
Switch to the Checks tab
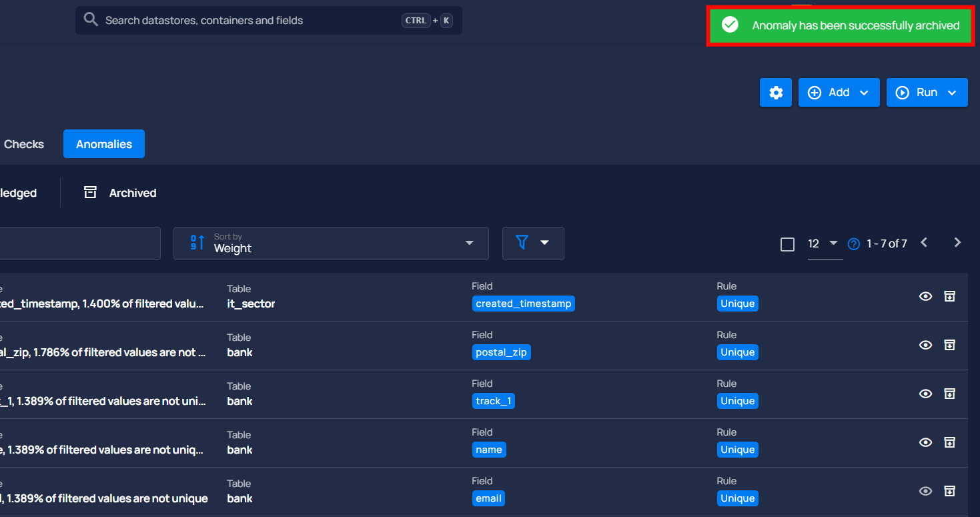click(24, 144)
